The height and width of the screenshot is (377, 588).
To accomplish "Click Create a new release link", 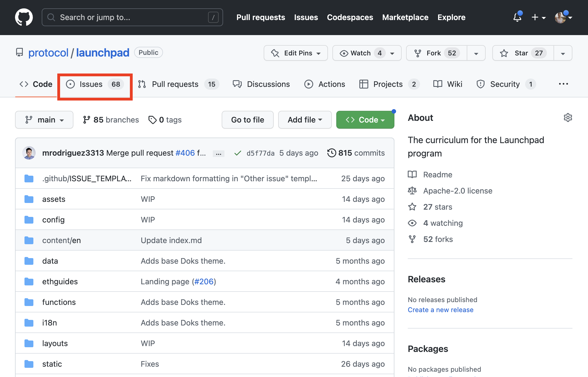I will 440,310.
